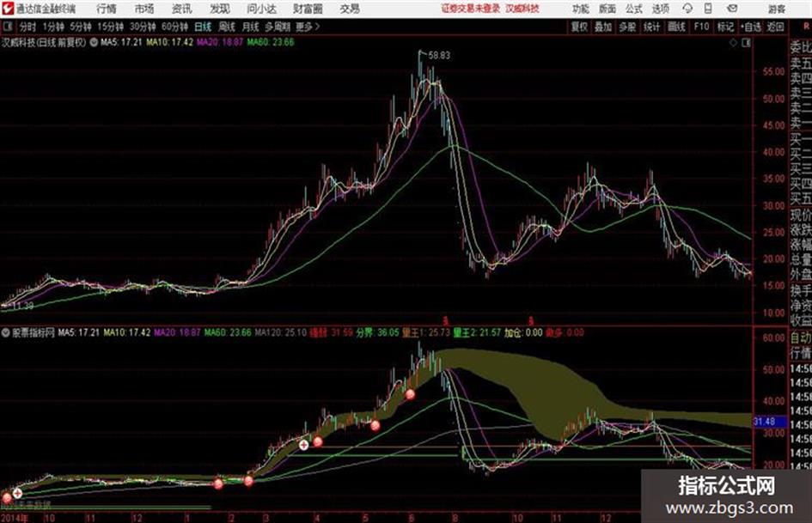Image resolution: width=812 pixels, height=523 pixels.
Task: Open the 版面 menu
Action: pos(607,9)
